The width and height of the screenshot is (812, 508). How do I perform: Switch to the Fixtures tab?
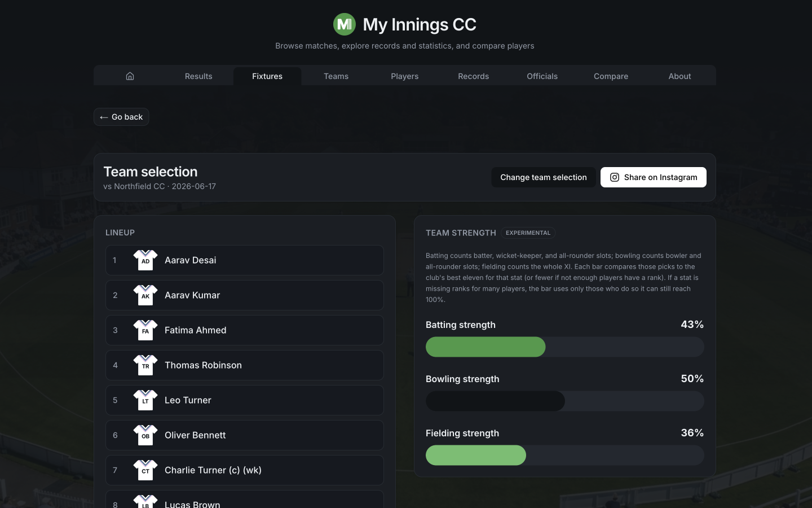pos(267,76)
